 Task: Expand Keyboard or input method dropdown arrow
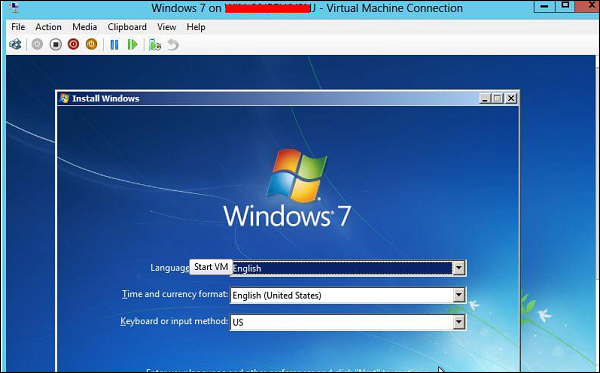[x=459, y=322]
